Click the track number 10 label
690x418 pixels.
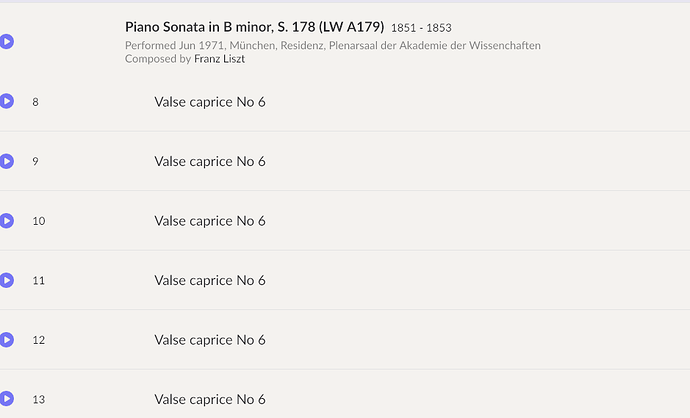point(39,221)
